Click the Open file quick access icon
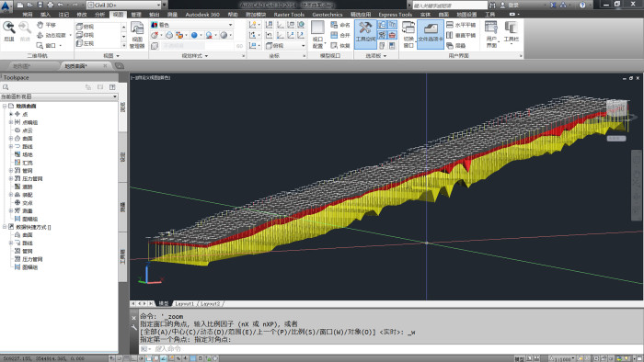Viewport: 644px width, 362px height. click(29, 5)
